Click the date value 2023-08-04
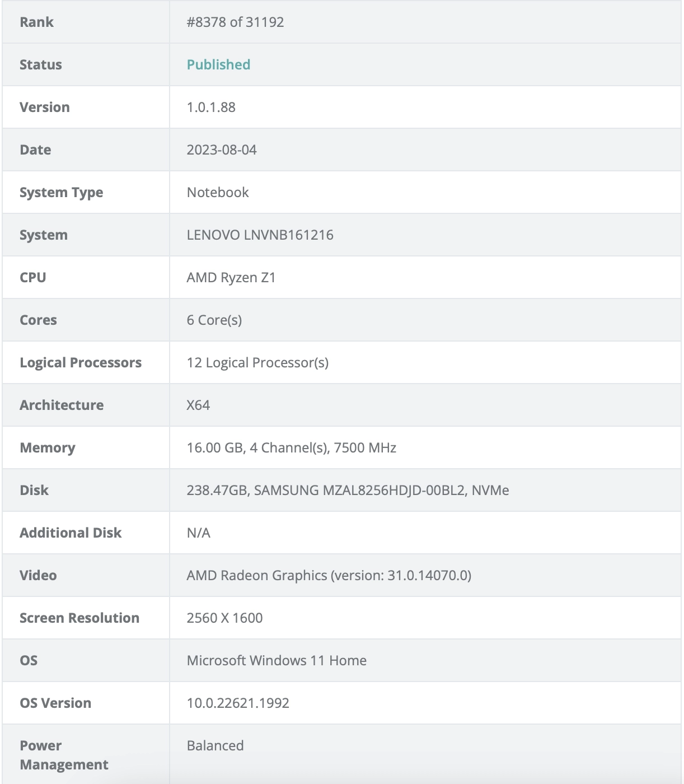Image resolution: width=684 pixels, height=784 pixels. pyautogui.click(x=222, y=150)
